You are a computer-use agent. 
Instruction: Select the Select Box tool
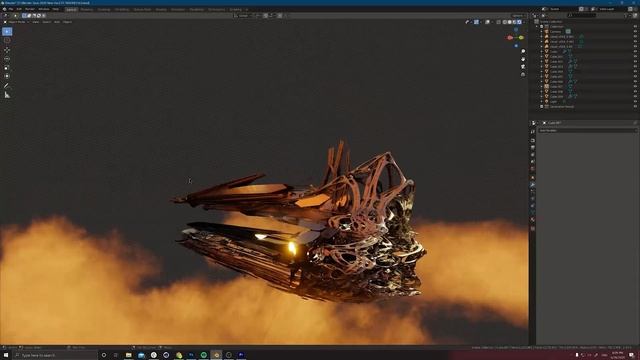[7, 31]
